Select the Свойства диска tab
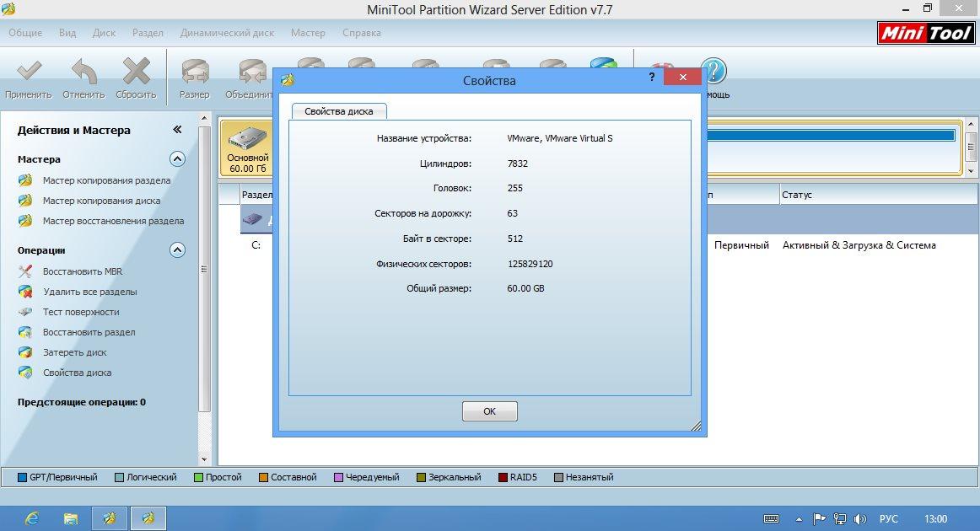980x531 pixels. click(339, 111)
